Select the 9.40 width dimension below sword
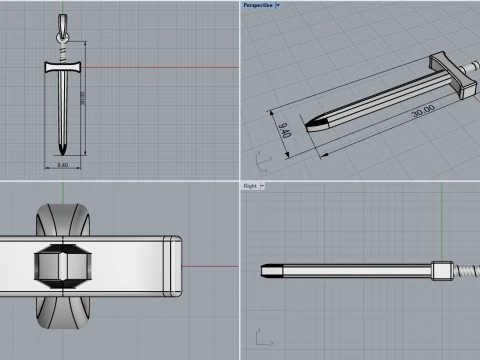 pyautogui.click(x=63, y=165)
